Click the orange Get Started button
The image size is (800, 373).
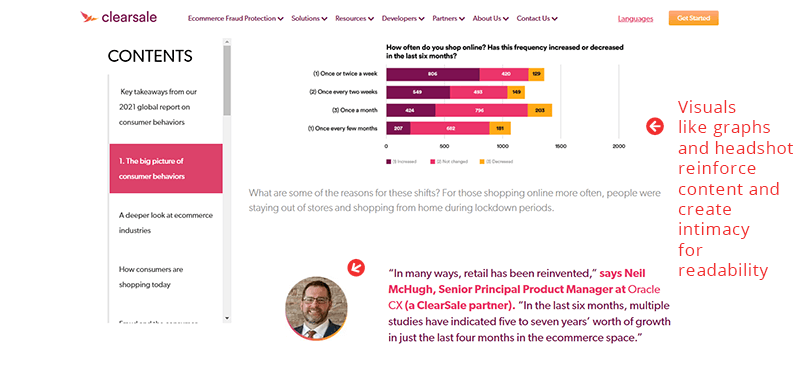click(x=693, y=18)
